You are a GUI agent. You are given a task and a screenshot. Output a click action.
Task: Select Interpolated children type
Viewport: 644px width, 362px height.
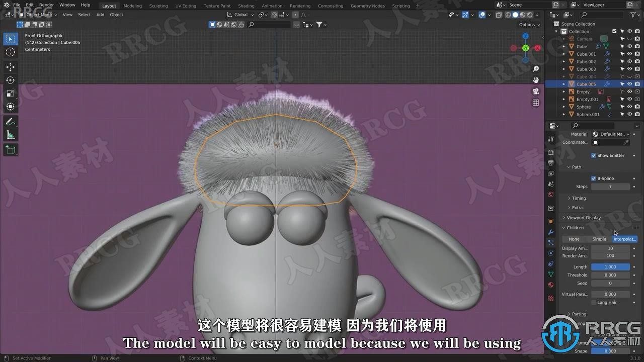tap(625, 239)
